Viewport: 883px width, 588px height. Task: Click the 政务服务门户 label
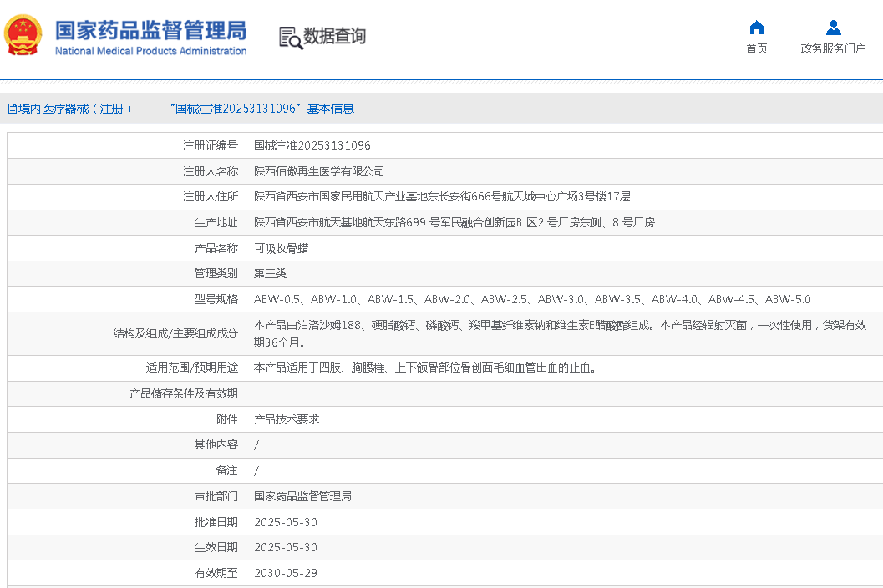834,48
